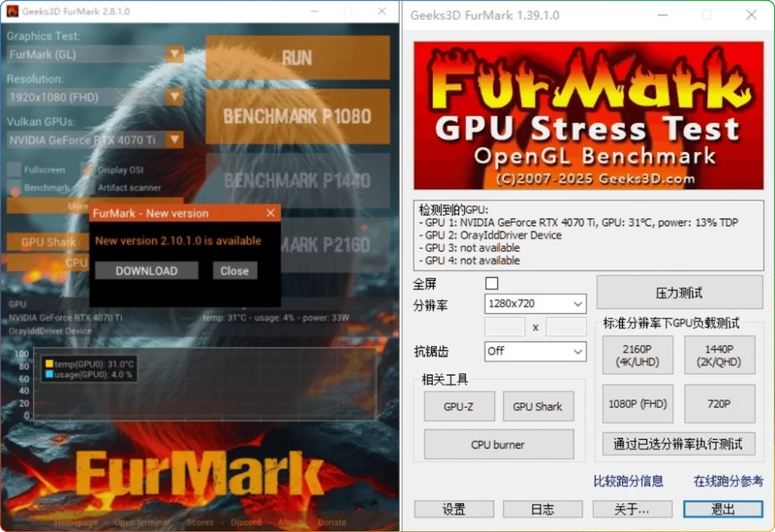Click the RUN button
The width and height of the screenshot is (775, 532).
tap(297, 58)
